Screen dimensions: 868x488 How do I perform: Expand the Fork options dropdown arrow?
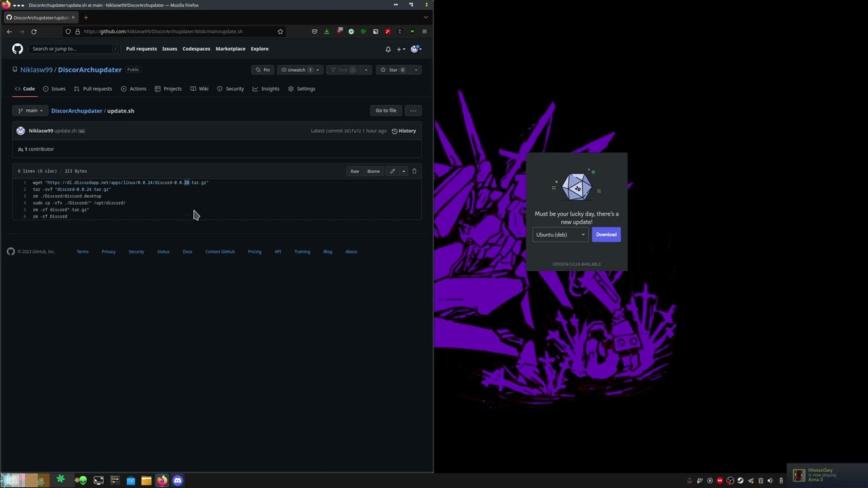click(x=366, y=70)
